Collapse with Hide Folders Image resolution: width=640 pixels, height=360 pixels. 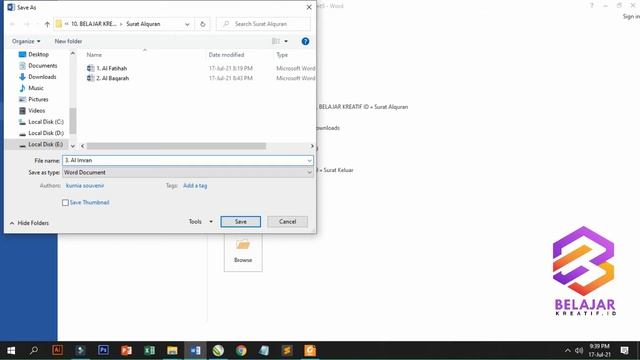pyautogui.click(x=29, y=223)
